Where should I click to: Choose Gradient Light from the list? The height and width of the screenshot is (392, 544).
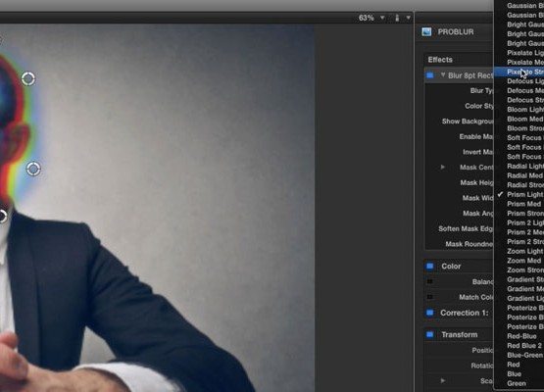coord(525,298)
